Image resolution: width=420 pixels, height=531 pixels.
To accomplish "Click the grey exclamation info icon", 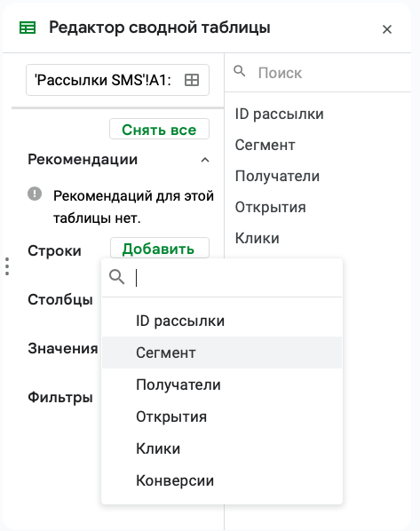I will (x=35, y=194).
